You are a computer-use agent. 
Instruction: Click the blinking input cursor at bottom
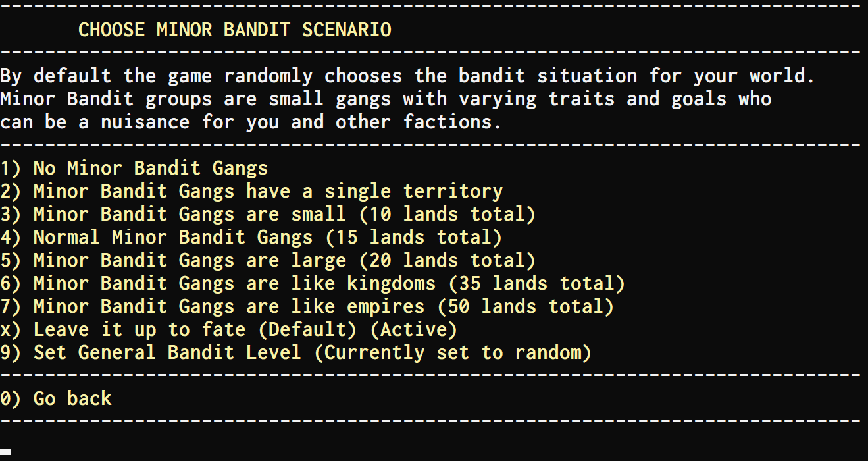[x=6, y=452]
